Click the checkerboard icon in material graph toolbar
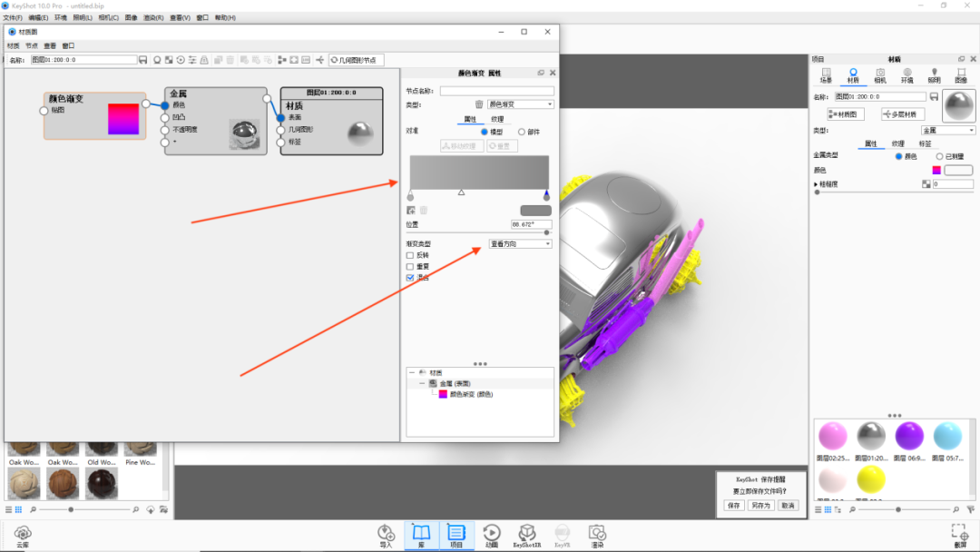980x552 pixels. click(x=169, y=60)
